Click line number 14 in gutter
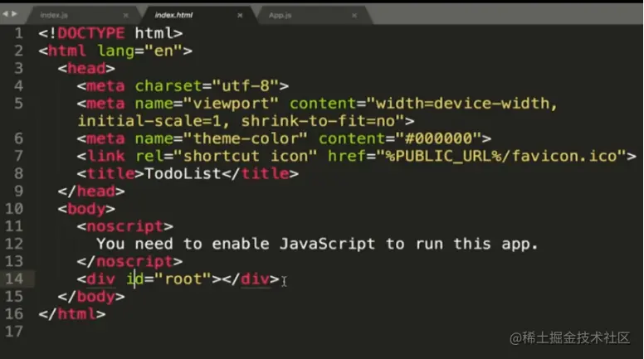This screenshot has height=359, width=644. click(x=14, y=279)
